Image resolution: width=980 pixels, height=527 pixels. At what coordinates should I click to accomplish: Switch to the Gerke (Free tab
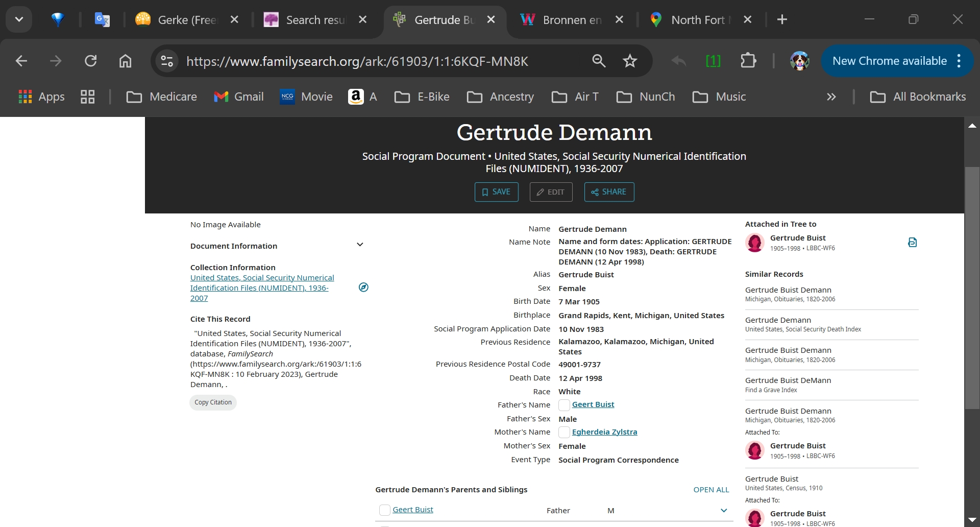(187, 19)
